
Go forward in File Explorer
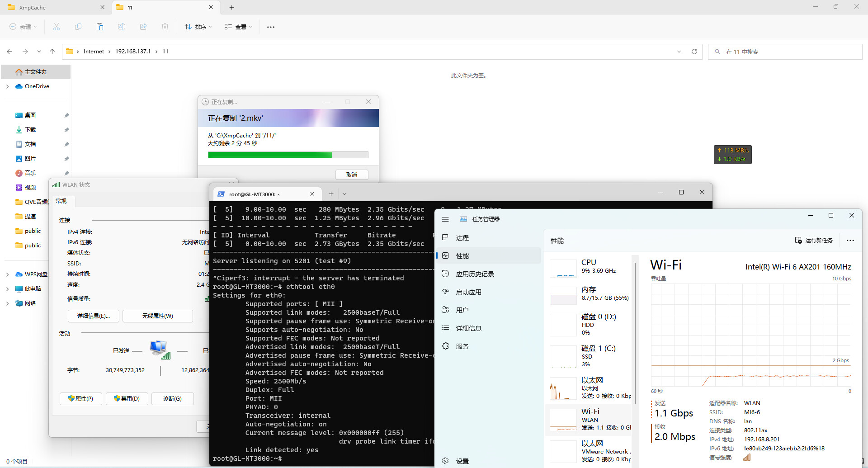click(x=25, y=52)
